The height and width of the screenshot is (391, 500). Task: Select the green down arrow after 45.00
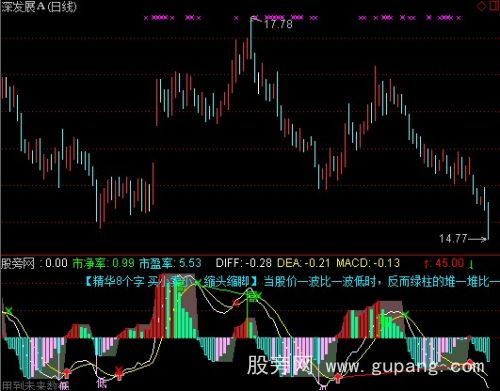pyautogui.click(x=471, y=264)
